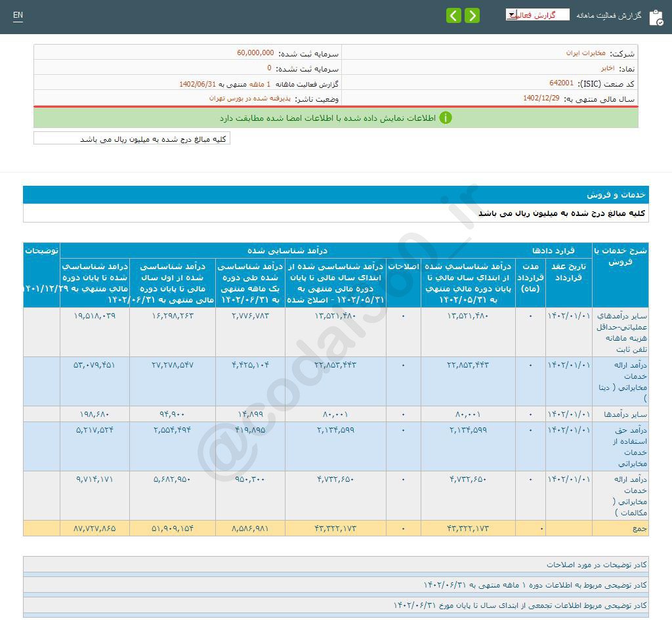Click the green left arrow for previous report
672x644 pixels.
[454, 15]
